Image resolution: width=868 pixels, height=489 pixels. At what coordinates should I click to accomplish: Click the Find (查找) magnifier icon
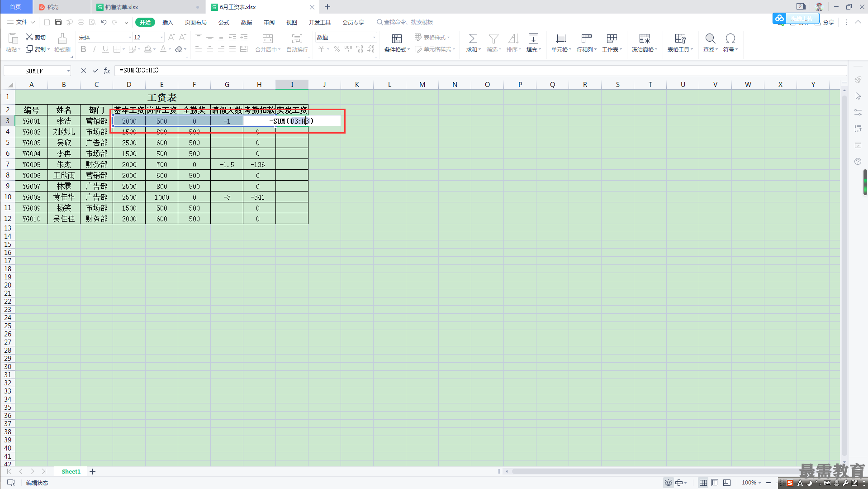click(x=710, y=38)
